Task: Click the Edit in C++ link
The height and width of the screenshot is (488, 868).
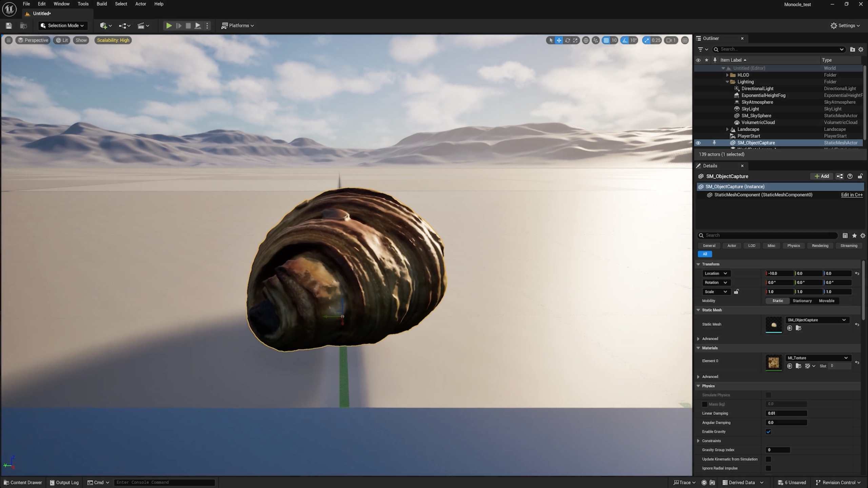Action: (851, 195)
